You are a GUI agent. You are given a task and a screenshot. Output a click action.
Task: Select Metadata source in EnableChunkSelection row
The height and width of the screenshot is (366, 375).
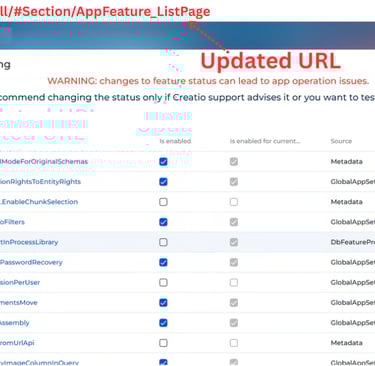click(347, 202)
